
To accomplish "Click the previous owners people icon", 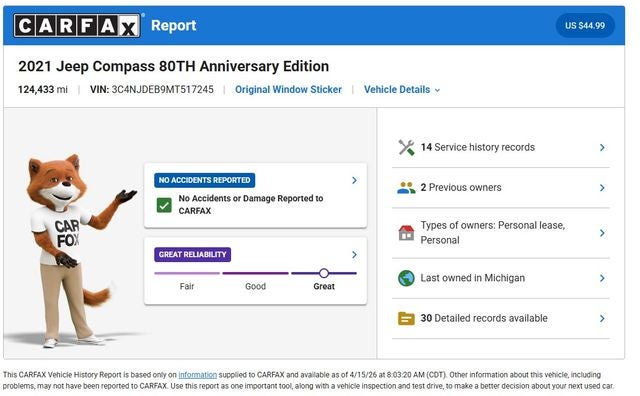I will [x=406, y=188].
